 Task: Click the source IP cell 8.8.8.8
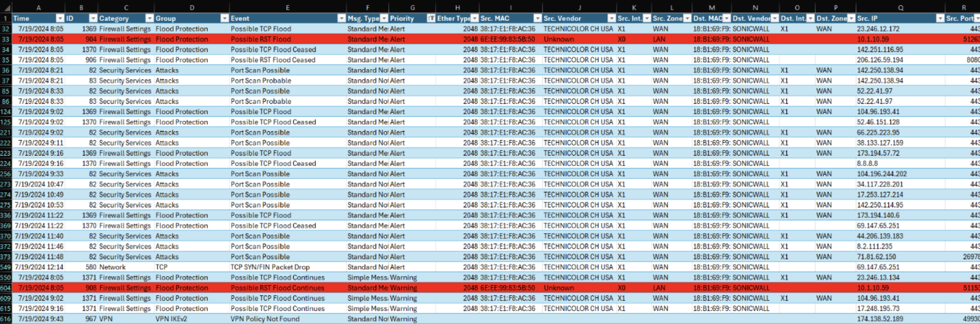867,163
